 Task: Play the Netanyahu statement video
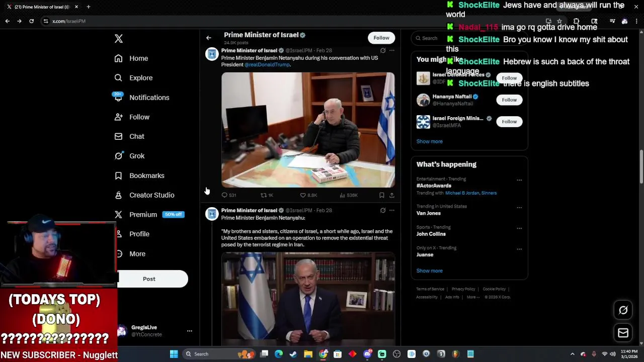pos(308,299)
